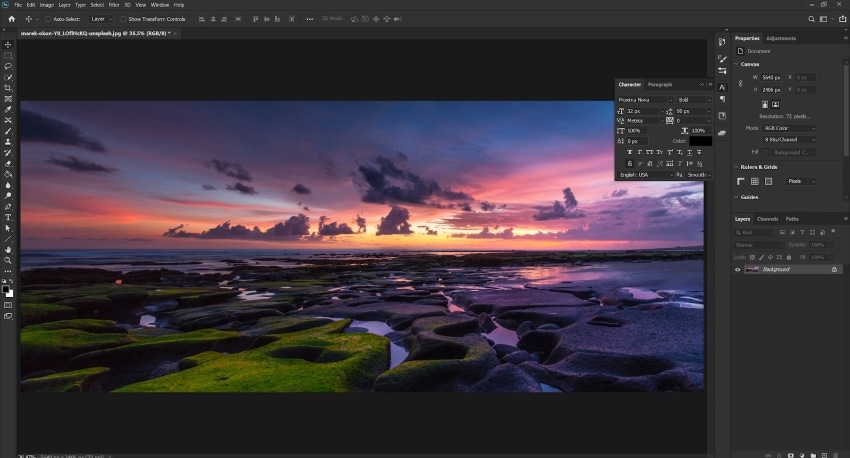
Task: Select the Horizontal Type tool
Action: pos(8,217)
